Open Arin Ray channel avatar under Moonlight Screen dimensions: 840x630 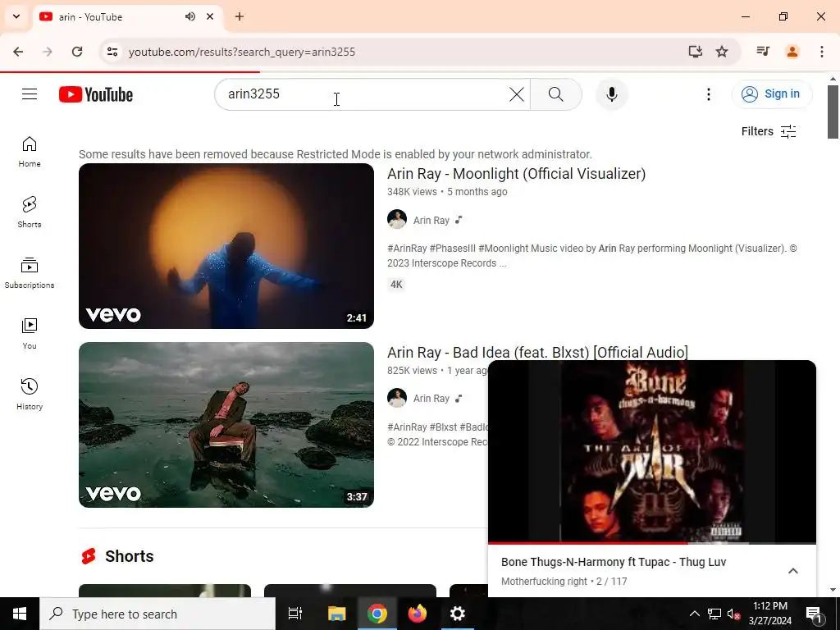coord(397,220)
